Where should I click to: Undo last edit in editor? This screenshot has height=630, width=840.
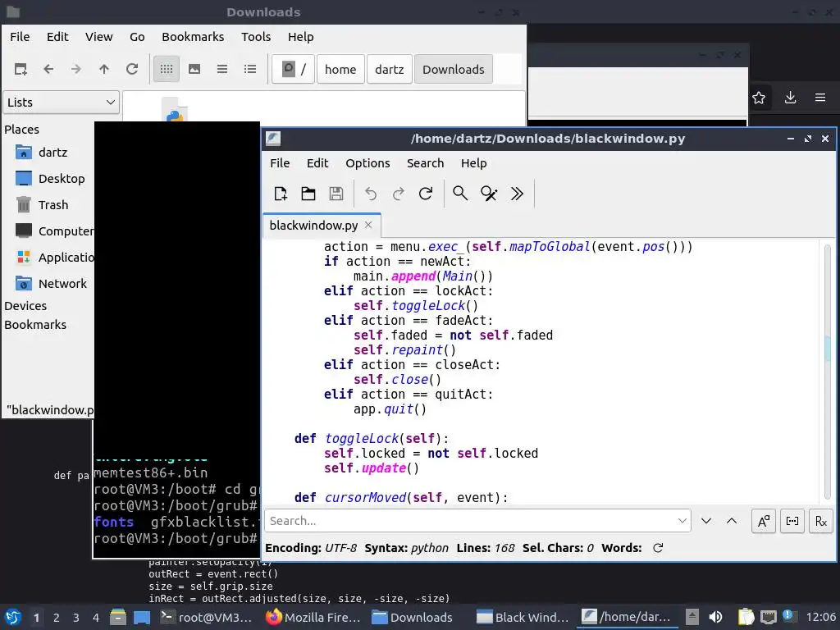point(371,194)
